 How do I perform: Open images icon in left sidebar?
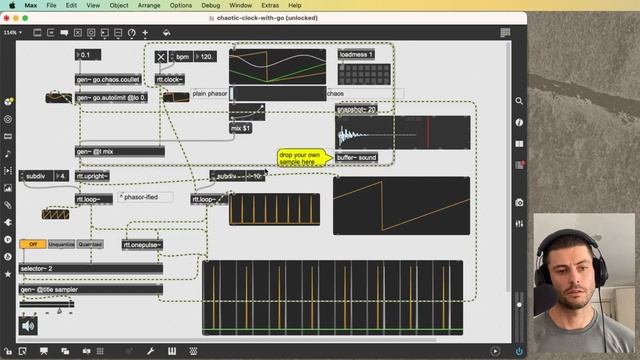8,188
